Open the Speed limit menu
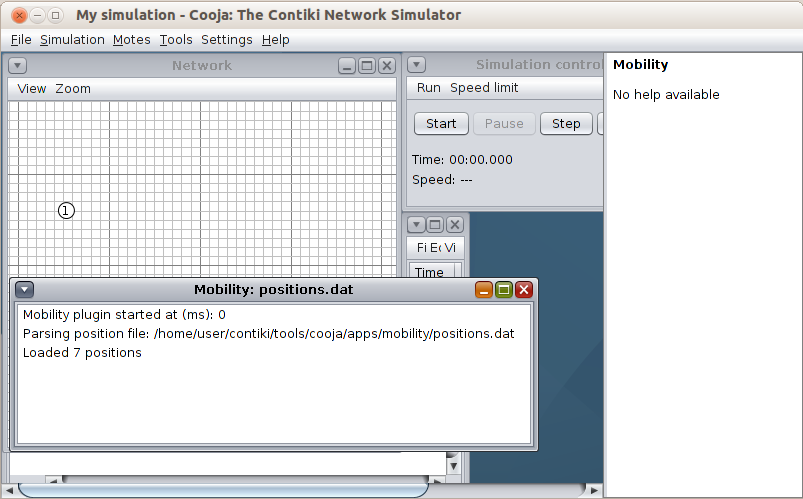This screenshot has height=499, width=803. pos(484,88)
